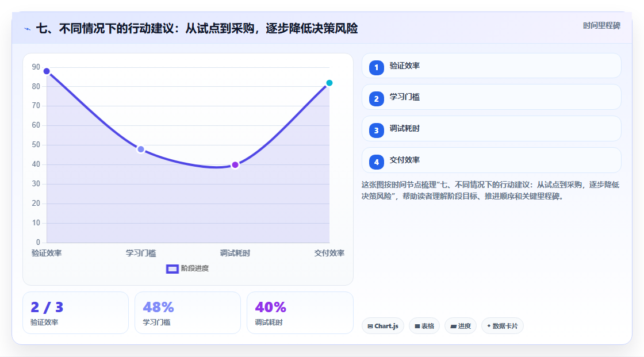The image size is (644, 357).
Task: Click the cyan 交付效率 data point
Action: point(329,83)
